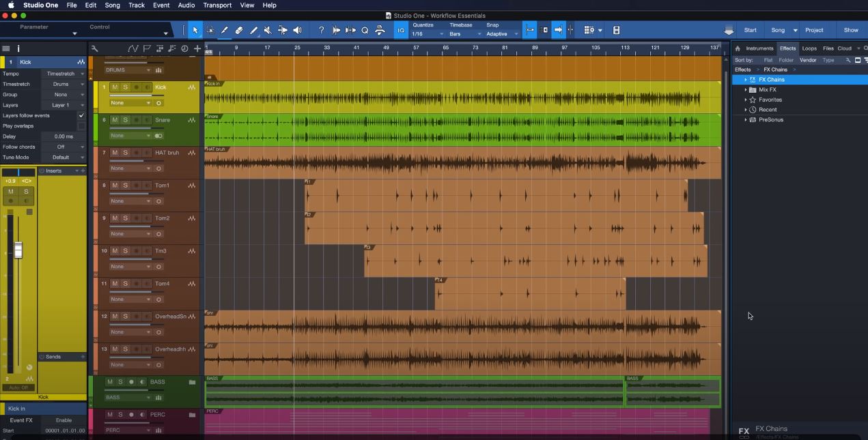This screenshot has width=868, height=440.
Task: Expand the PreSonus vendor folder
Action: pyautogui.click(x=745, y=120)
